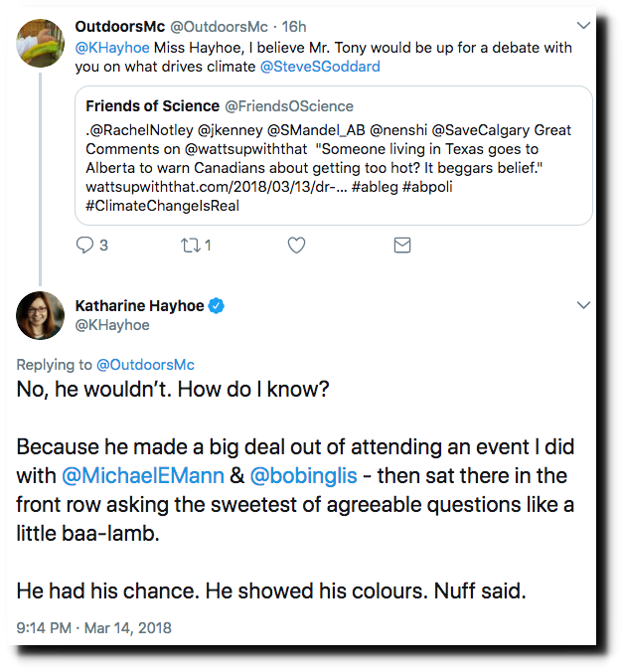Send tweet via direct message envelope icon

point(401,246)
